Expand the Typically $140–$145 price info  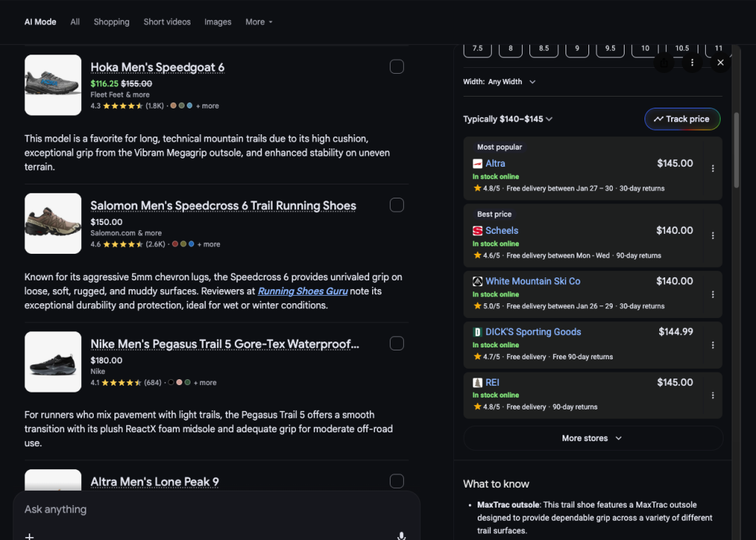(508, 119)
